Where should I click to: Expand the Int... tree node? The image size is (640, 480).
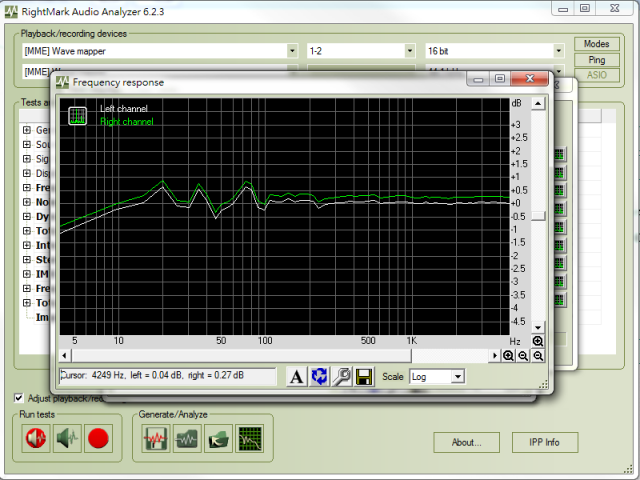point(27,245)
